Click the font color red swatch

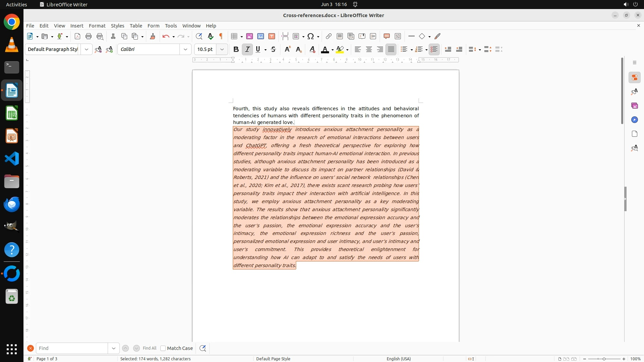tap(324, 50)
